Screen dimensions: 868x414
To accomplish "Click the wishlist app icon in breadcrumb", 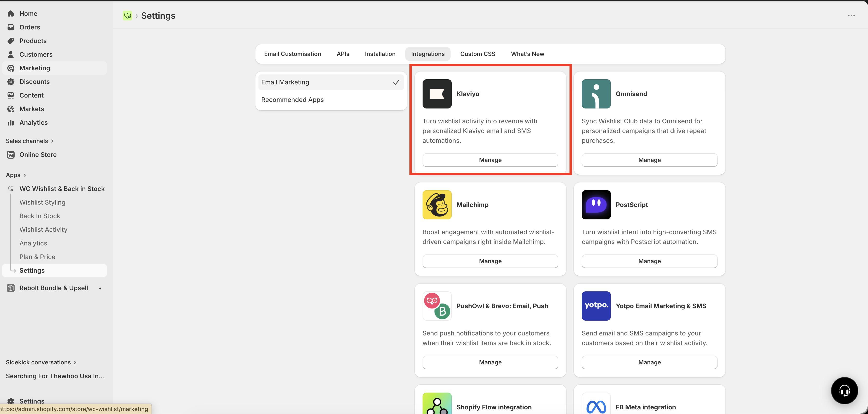I will [127, 16].
